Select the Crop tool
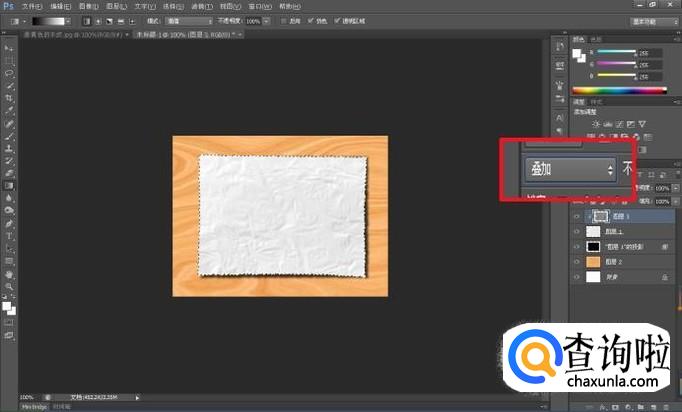This screenshot has width=682, height=412. 9,98
